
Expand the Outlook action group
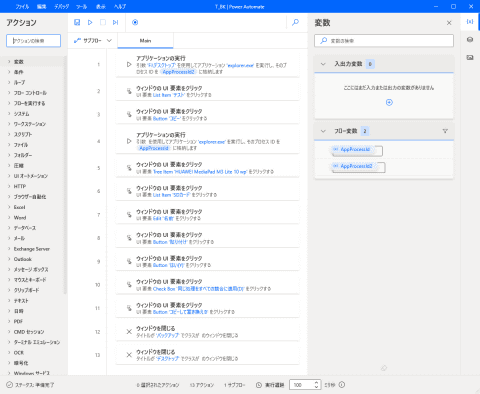(9, 259)
